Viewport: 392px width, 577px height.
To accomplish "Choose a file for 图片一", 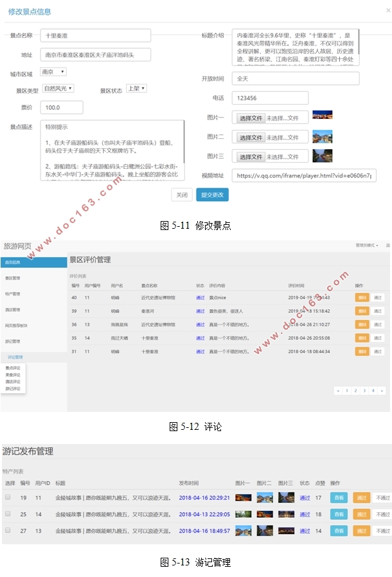I will click(x=251, y=118).
